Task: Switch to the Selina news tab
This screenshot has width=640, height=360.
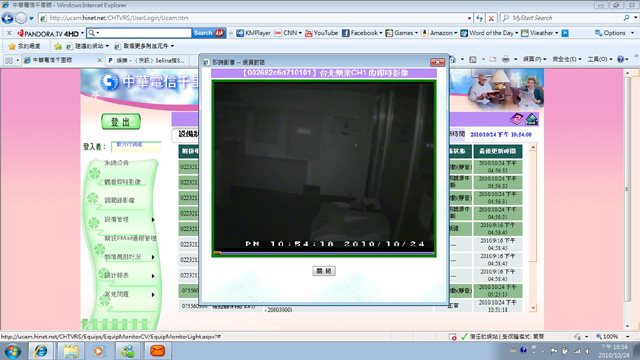Action: click(x=148, y=60)
